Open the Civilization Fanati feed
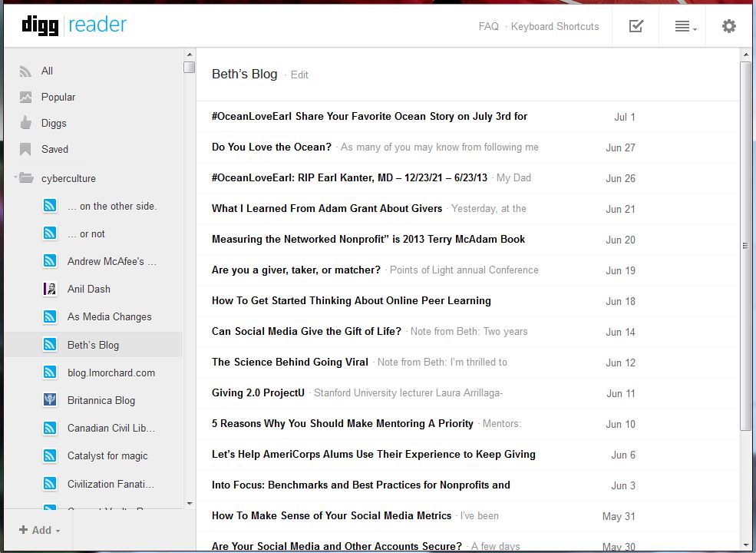This screenshot has width=756, height=553. (x=111, y=484)
